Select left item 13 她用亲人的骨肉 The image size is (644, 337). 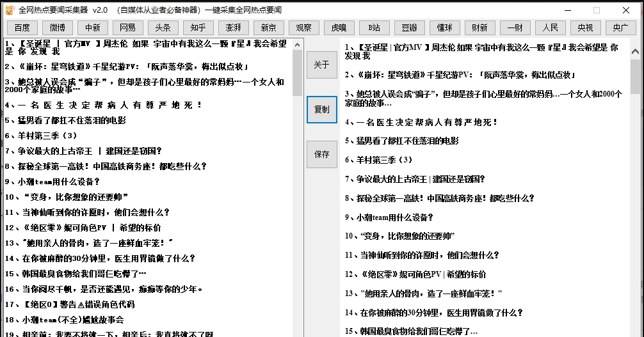tap(89, 243)
